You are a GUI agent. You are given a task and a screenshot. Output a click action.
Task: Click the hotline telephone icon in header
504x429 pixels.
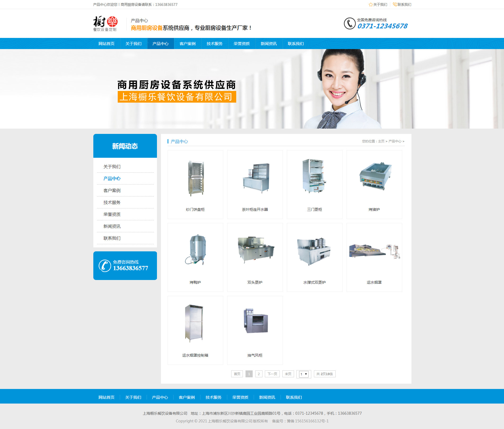[349, 24]
